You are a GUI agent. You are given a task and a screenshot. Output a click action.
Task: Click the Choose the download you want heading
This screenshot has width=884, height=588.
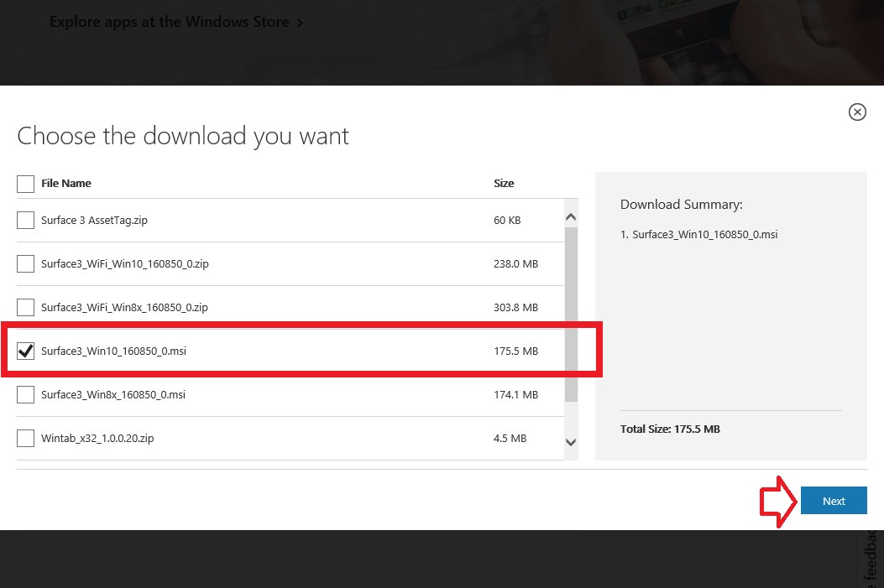[x=183, y=136]
